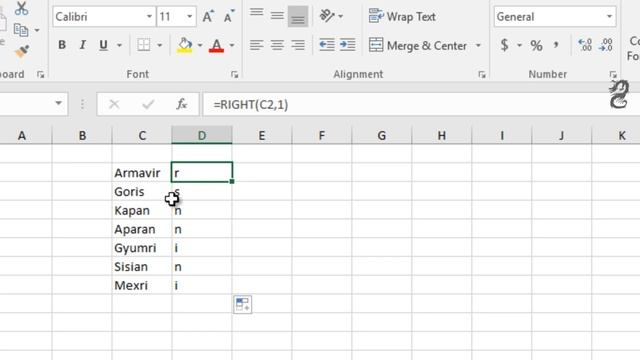Viewport: 640px width, 360px height.
Task: Open the Copy options dropdown arrow
Action: tap(37, 30)
